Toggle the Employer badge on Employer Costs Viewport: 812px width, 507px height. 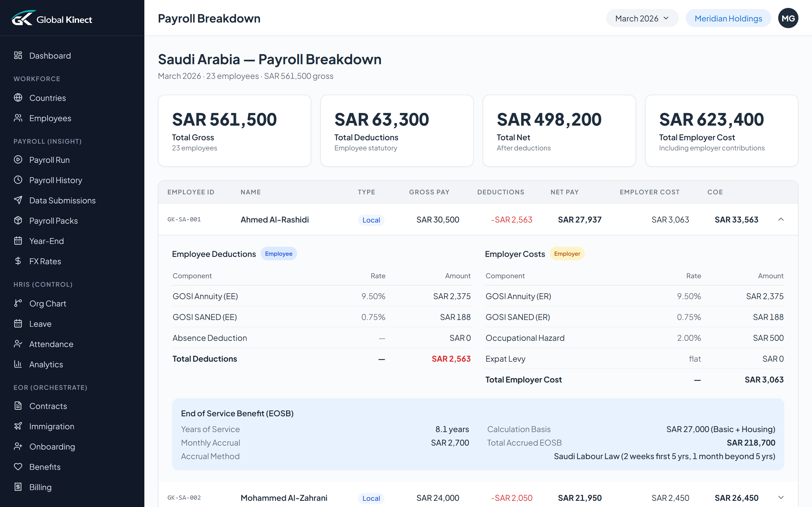coord(567,253)
